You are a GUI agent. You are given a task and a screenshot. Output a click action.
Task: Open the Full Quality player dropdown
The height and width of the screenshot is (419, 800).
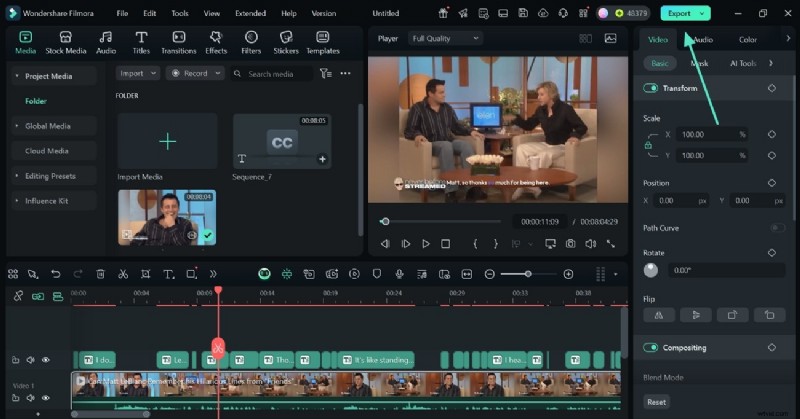pyautogui.click(x=446, y=38)
